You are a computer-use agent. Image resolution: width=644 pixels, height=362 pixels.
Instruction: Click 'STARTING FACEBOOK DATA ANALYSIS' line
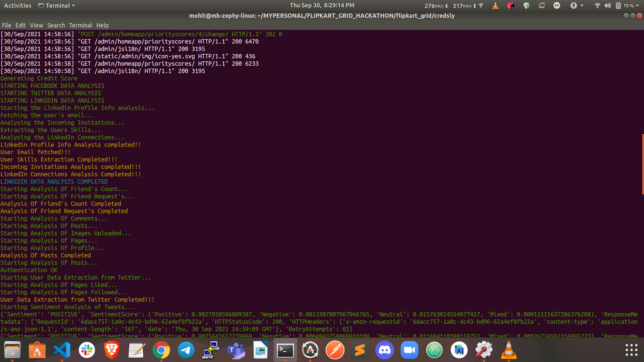point(52,86)
